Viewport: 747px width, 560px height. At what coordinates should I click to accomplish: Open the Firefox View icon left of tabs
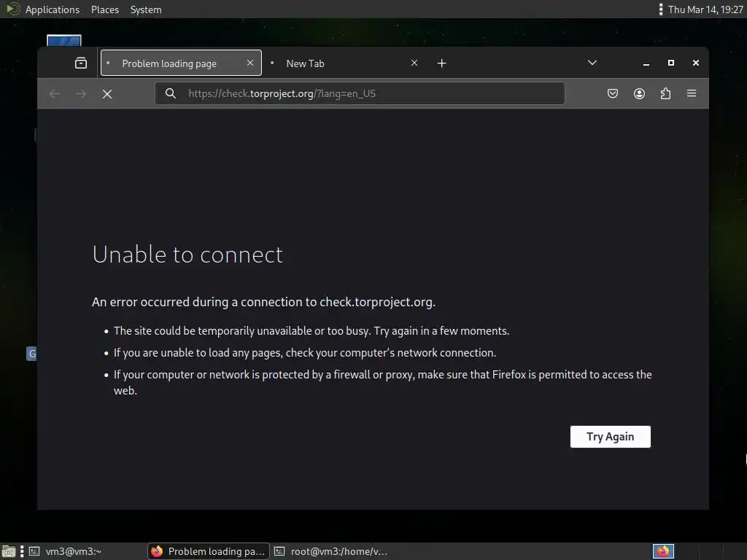81,63
